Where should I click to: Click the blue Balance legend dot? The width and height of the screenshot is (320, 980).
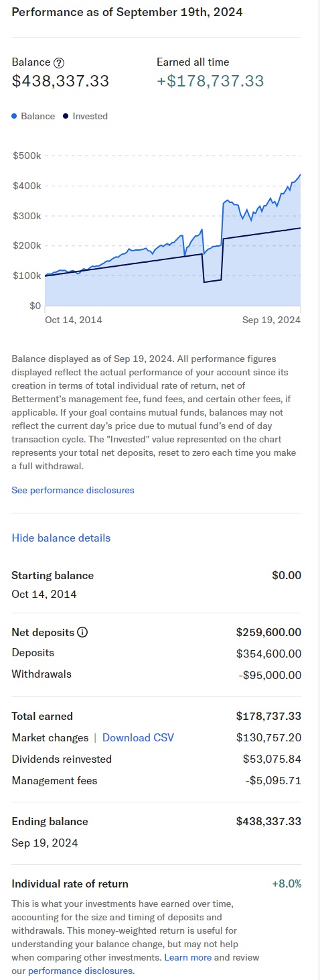[x=15, y=116]
